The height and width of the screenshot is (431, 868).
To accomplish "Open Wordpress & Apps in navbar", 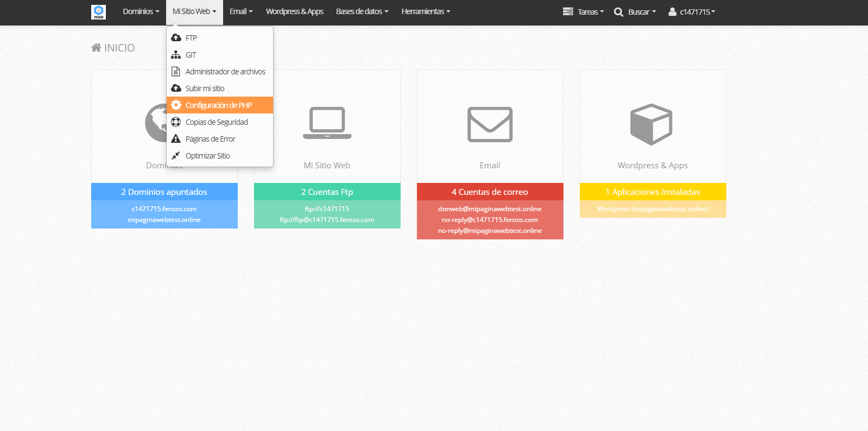I will click(x=294, y=11).
